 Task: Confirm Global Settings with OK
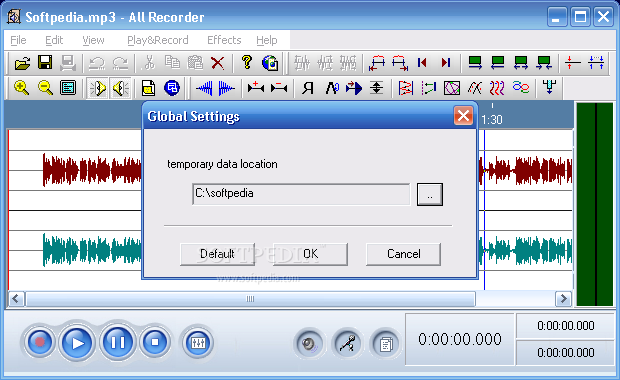[x=310, y=254]
